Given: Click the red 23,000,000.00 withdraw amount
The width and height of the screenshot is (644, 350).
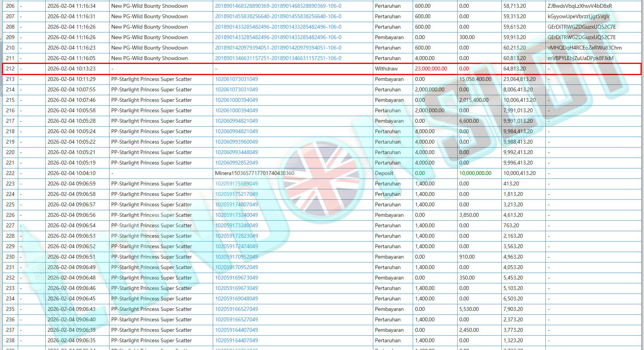Looking at the screenshot, I should 431,69.
